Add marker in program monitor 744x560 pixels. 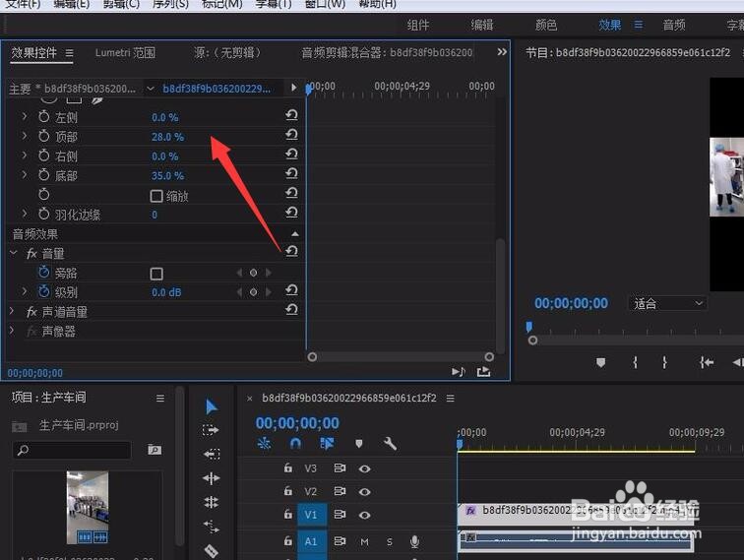click(600, 363)
